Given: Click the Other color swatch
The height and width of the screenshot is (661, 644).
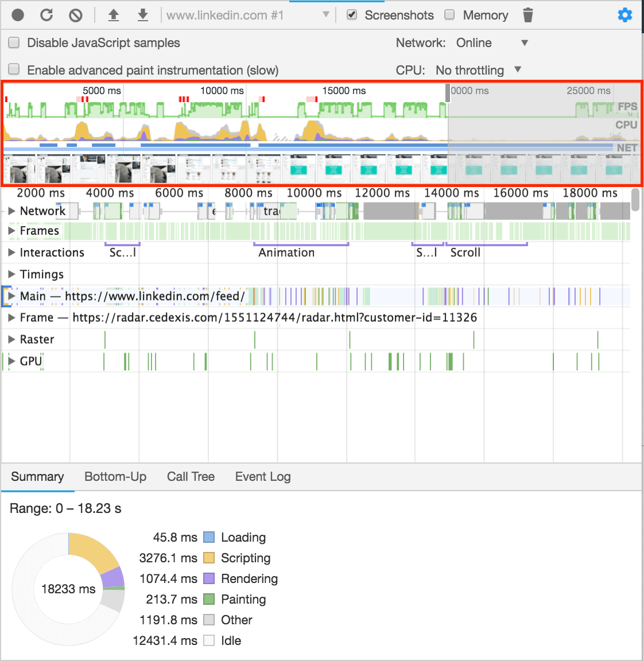Looking at the screenshot, I should pyautogui.click(x=209, y=620).
